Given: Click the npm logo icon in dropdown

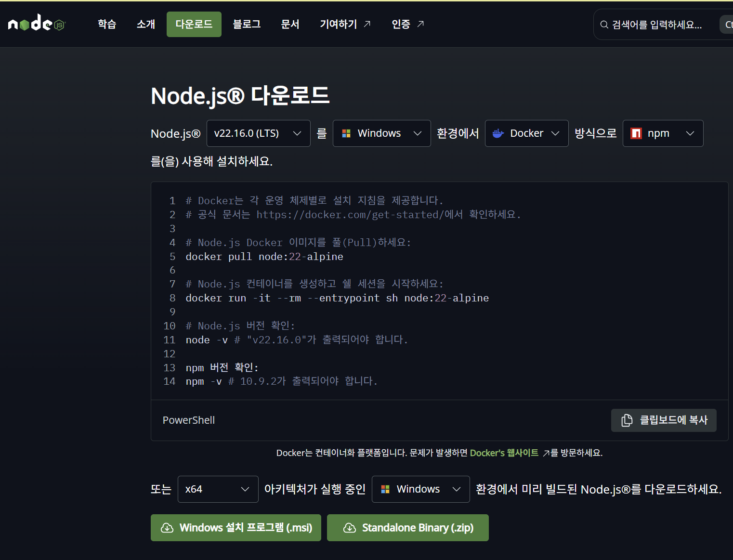Looking at the screenshot, I should tap(636, 133).
